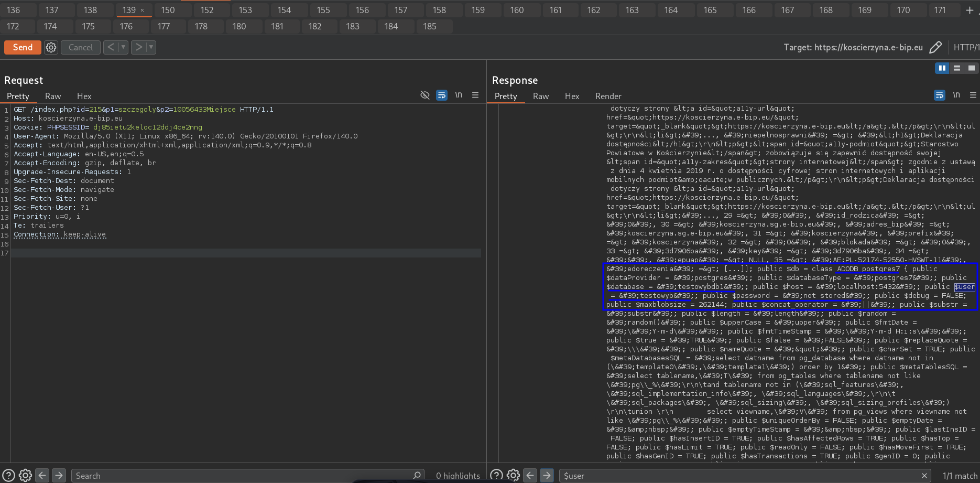
Task: Open the history forward dropdown arrow
Action: 151,47
